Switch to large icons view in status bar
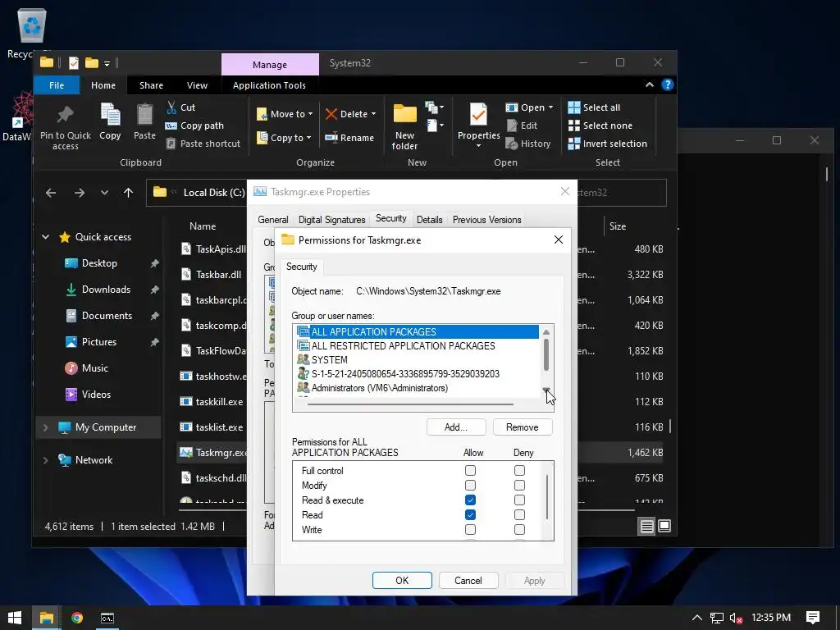Viewport: 840px width, 630px height. coord(664,526)
